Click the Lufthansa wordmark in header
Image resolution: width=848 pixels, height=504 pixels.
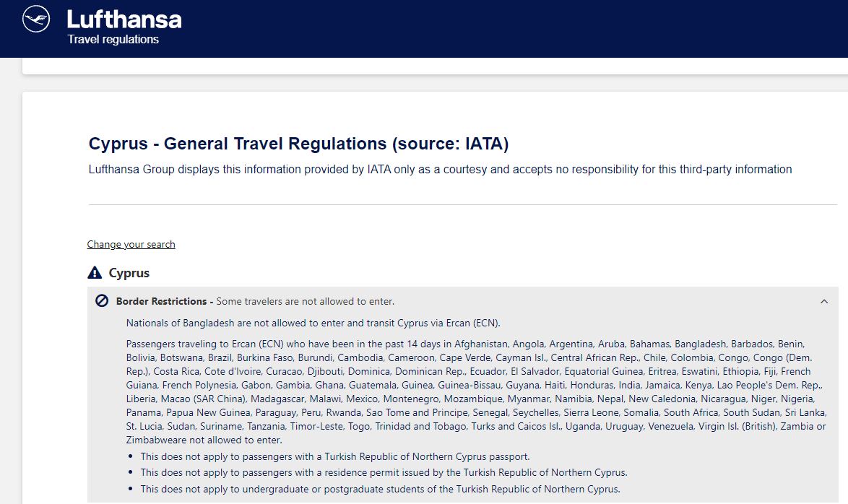tap(124, 20)
